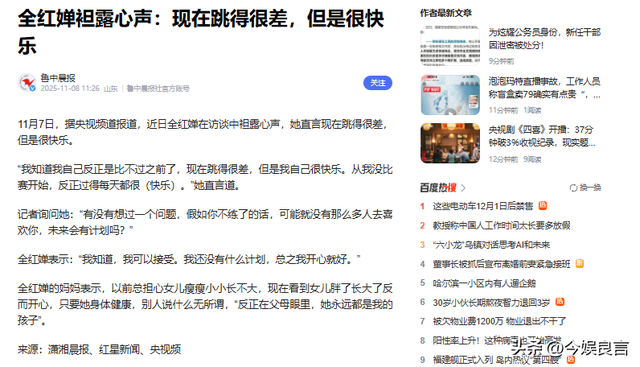Click the headline 全红婵袒露心声
This screenshot has width=640, height=367.
coord(201,32)
